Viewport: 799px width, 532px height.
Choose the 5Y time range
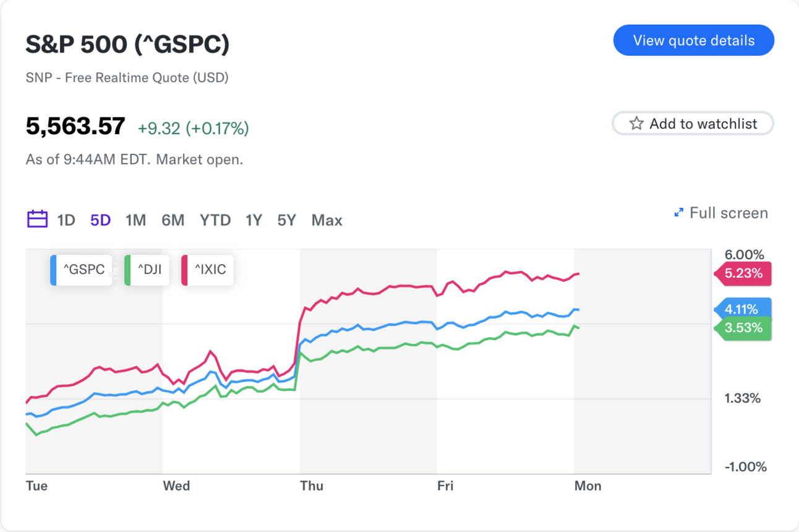coord(286,220)
